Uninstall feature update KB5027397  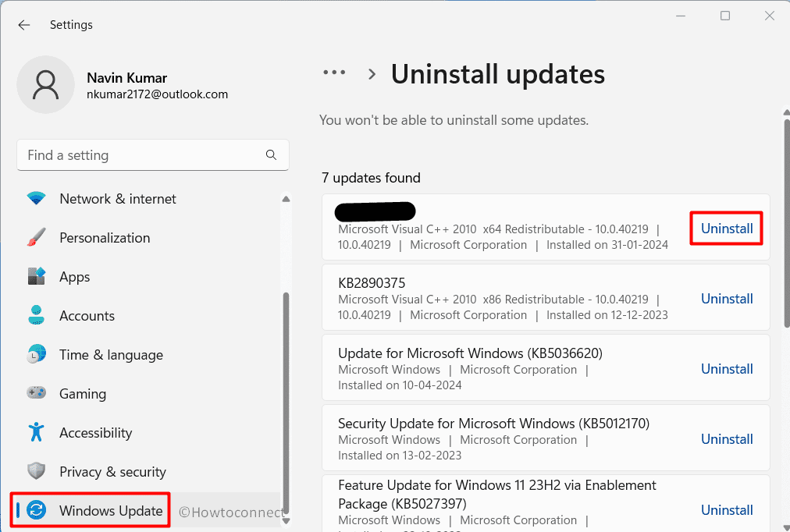click(727, 510)
